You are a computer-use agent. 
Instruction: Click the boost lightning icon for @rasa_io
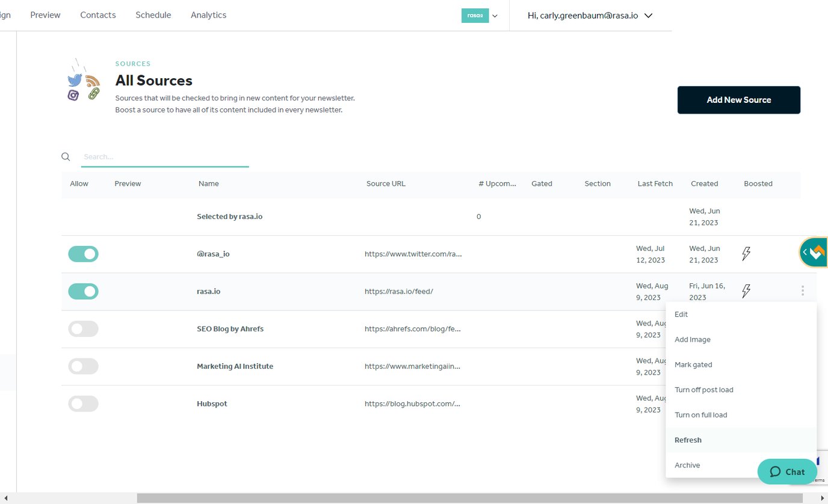click(746, 254)
